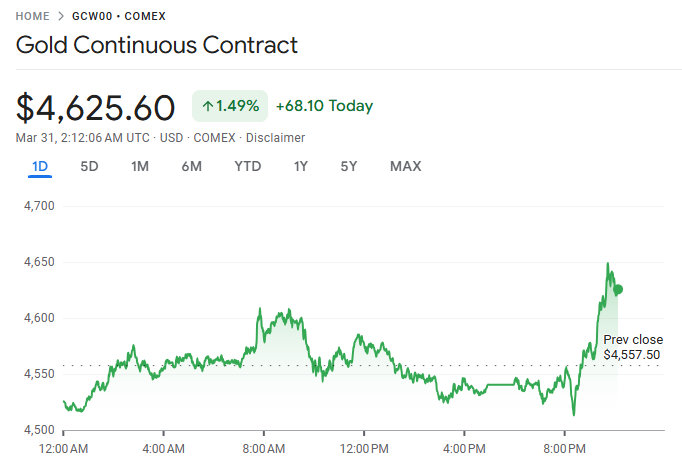
Task: Click the green current-price dot on the chart
Action: point(618,290)
